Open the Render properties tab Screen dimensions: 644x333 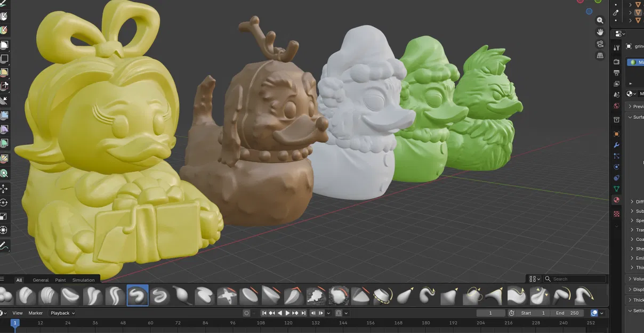(617, 62)
